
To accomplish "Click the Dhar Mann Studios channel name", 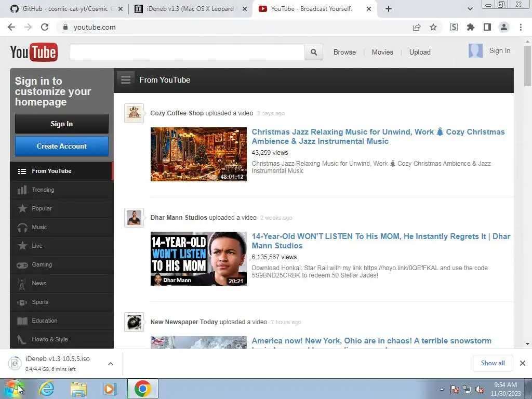I will 179,218.
